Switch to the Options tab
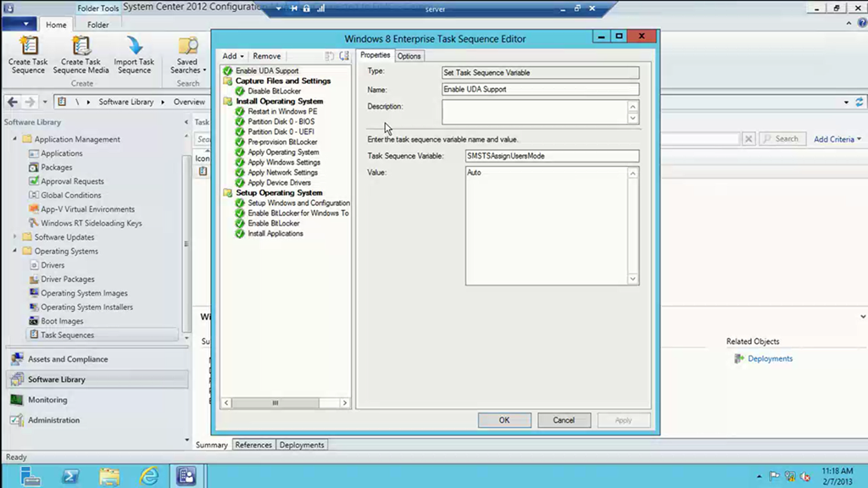The height and width of the screenshot is (488, 868). point(409,56)
